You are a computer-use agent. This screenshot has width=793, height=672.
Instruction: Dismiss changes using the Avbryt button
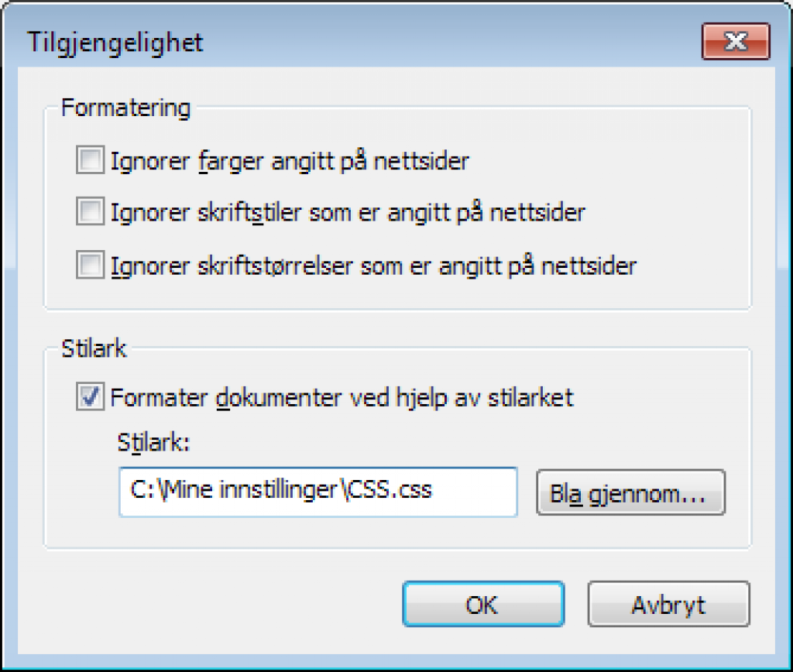668,605
